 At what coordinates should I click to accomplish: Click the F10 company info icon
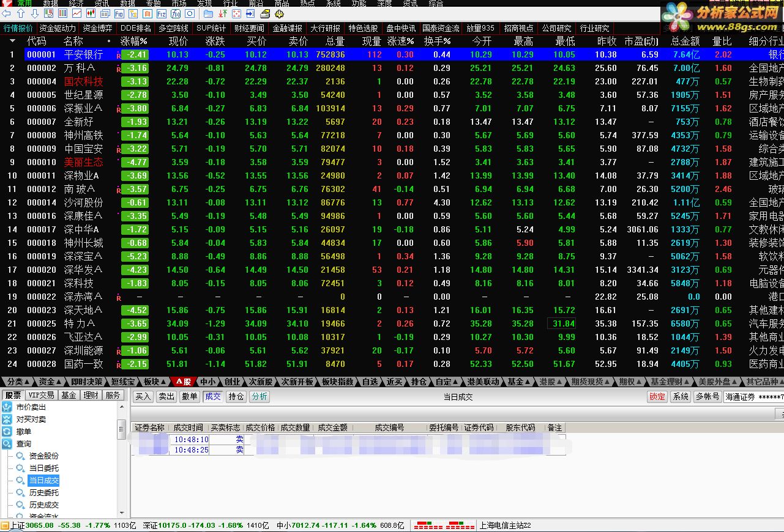point(119,13)
